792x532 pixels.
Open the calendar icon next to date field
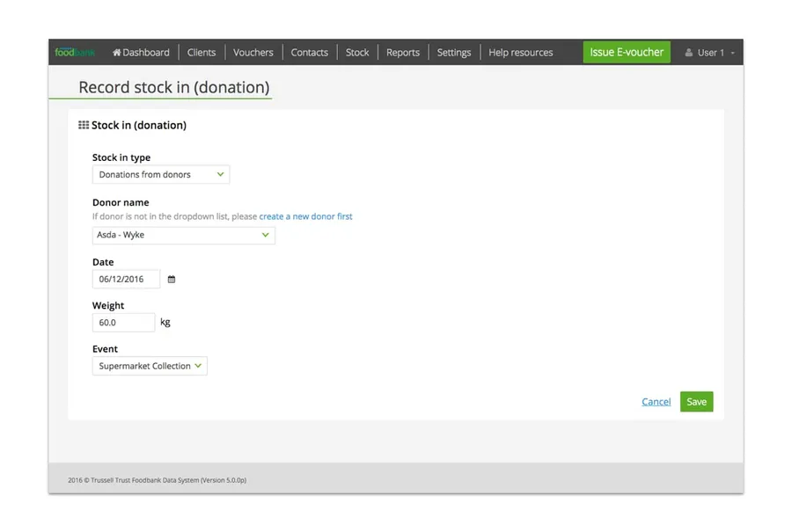[171, 278]
